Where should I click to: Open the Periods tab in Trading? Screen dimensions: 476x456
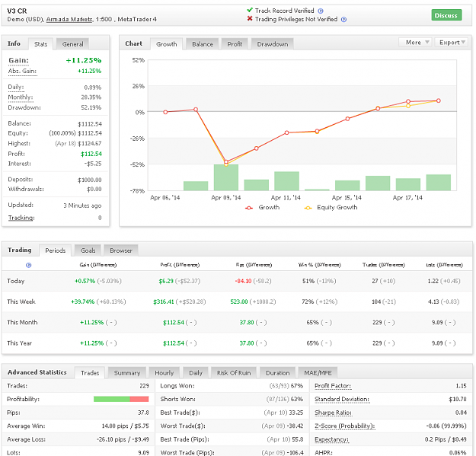click(x=56, y=250)
